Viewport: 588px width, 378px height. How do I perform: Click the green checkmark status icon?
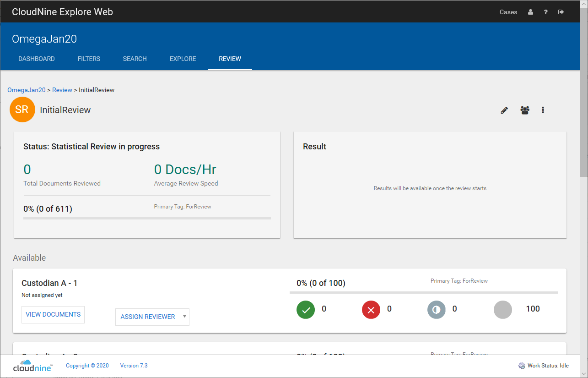click(x=306, y=310)
